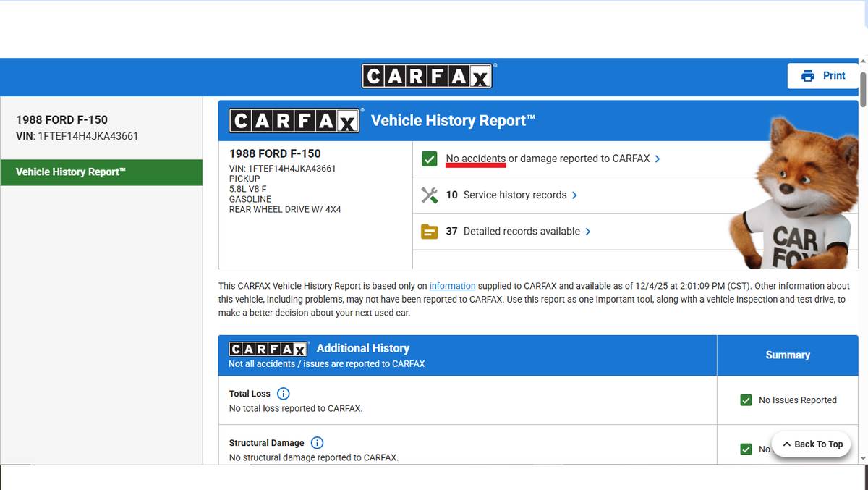Click Structural Damage summary green checkmark
The image size is (868, 490).
tap(746, 449)
